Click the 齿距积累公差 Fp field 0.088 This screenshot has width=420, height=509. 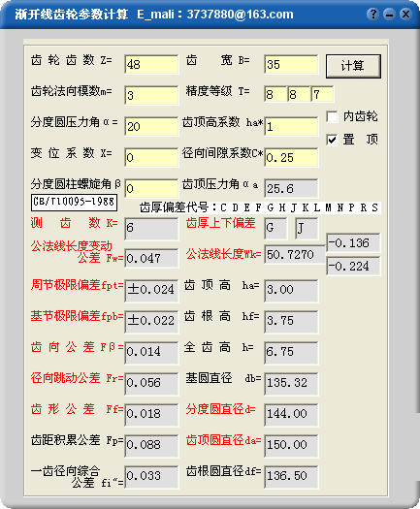151,445
